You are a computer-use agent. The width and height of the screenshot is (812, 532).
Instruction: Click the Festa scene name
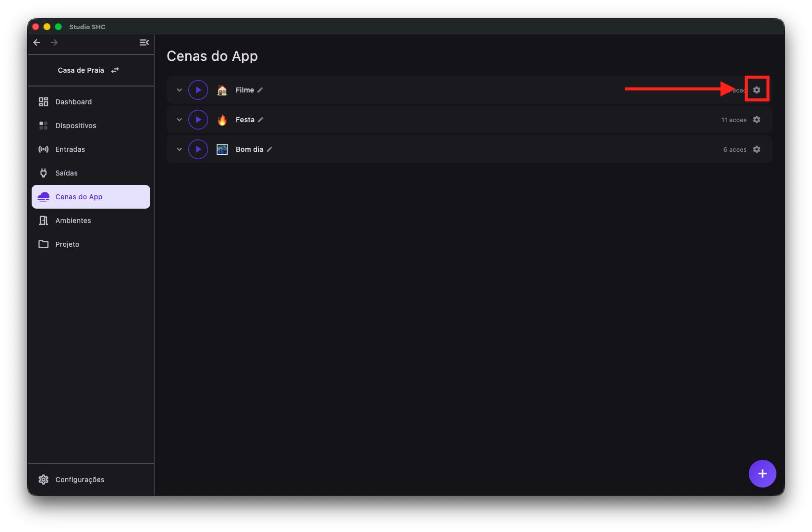click(x=245, y=120)
